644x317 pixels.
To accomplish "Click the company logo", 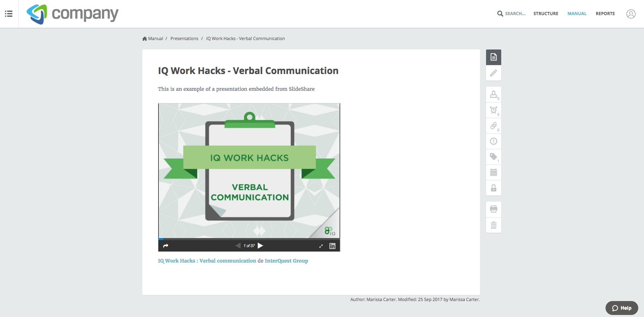I will (72, 14).
